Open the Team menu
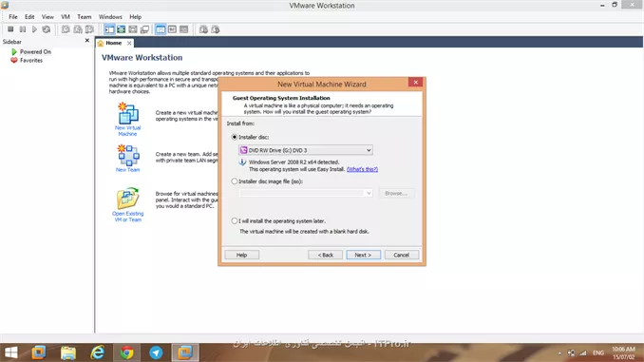Image resolution: width=644 pixels, height=362 pixels. (85, 17)
